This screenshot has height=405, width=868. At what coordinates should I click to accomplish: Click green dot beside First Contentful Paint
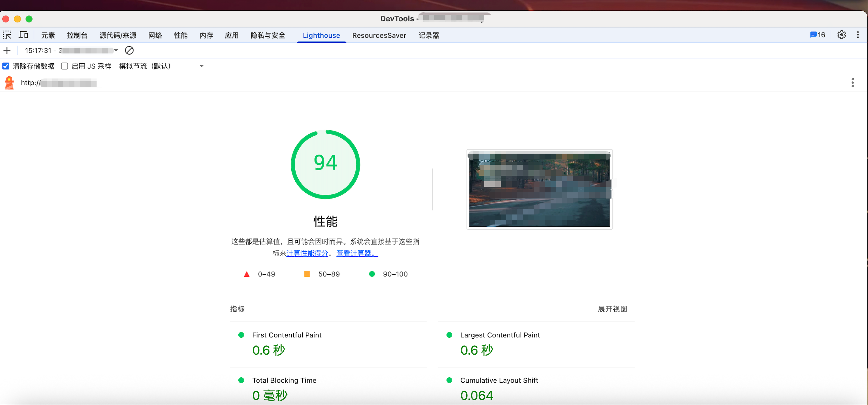point(241,335)
